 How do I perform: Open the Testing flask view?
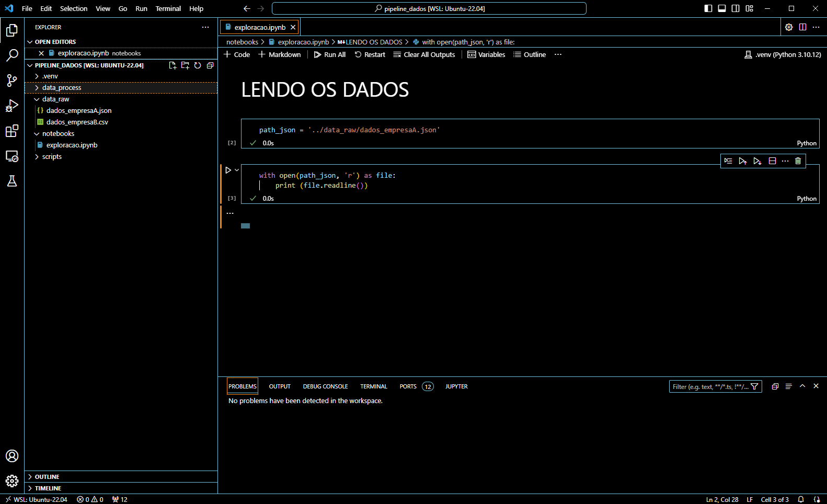12,181
